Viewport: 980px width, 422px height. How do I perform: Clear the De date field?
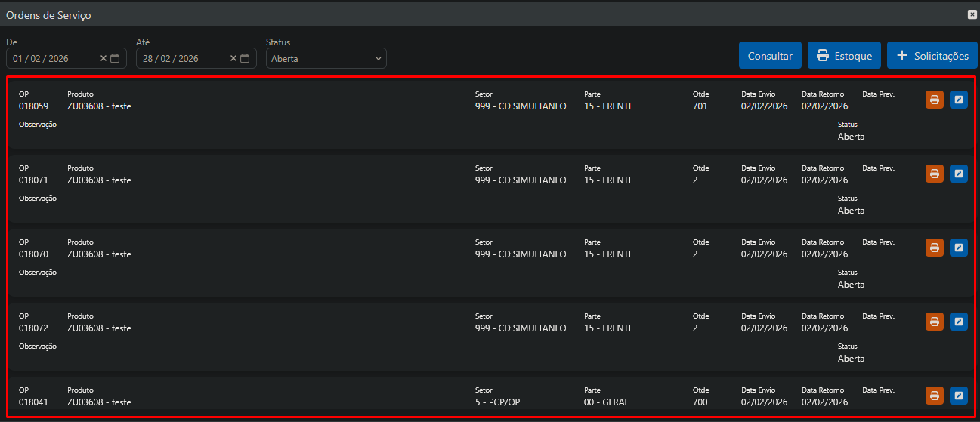[104, 58]
